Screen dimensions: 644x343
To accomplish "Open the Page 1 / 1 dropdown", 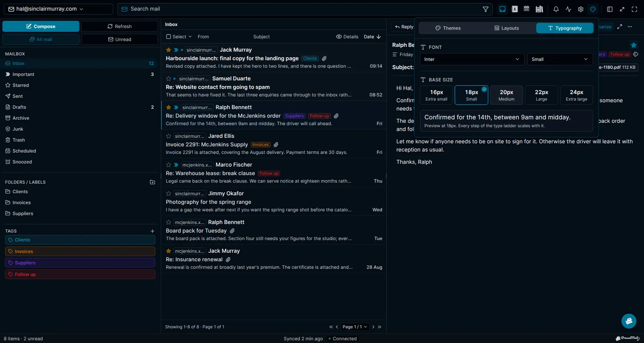I will pyautogui.click(x=355, y=327).
